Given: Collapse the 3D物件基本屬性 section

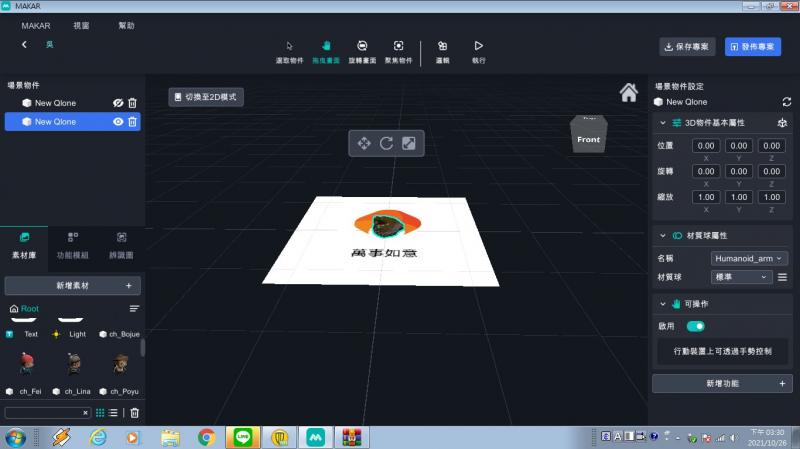Looking at the screenshot, I should tap(662, 122).
